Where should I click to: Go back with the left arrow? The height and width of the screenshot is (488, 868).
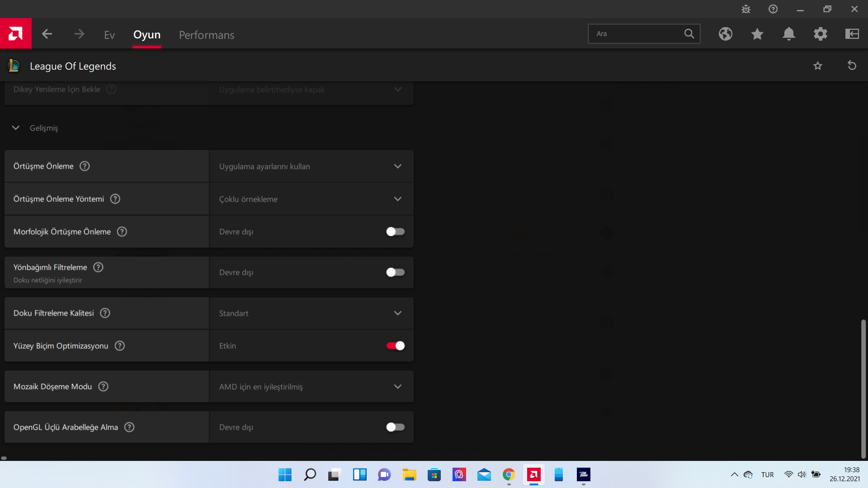47,34
